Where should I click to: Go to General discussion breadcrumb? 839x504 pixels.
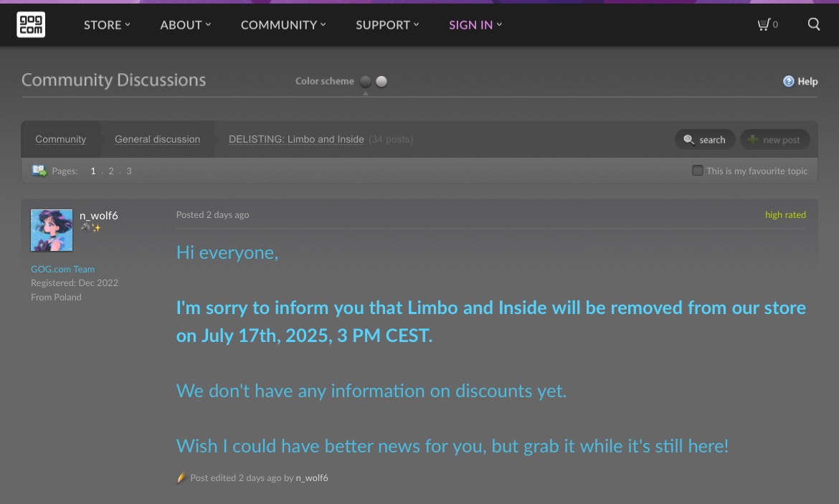click(157, 139)
